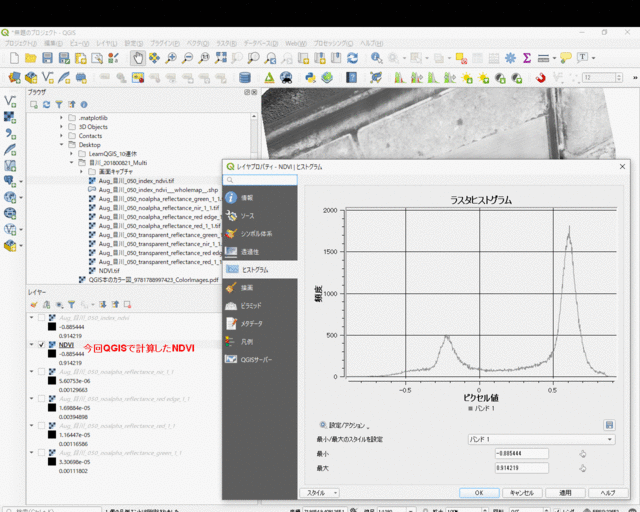This screenshot has width=640, height=512.
Task: Collapse the Desktop folder in Browser
Action: tap(62, 145)
